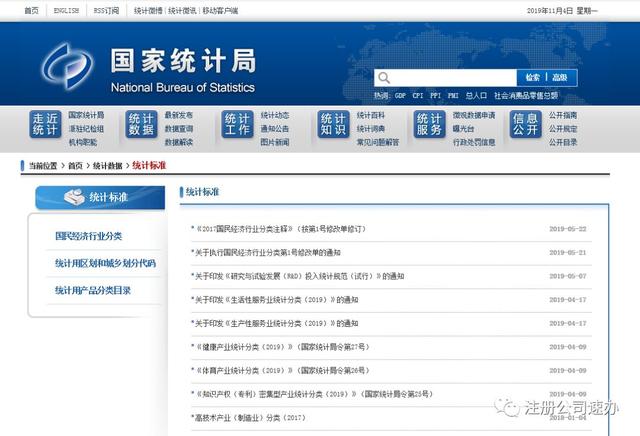Open the 走近统计 section tile
Screen dimensions: 640x436
[45, 124]
